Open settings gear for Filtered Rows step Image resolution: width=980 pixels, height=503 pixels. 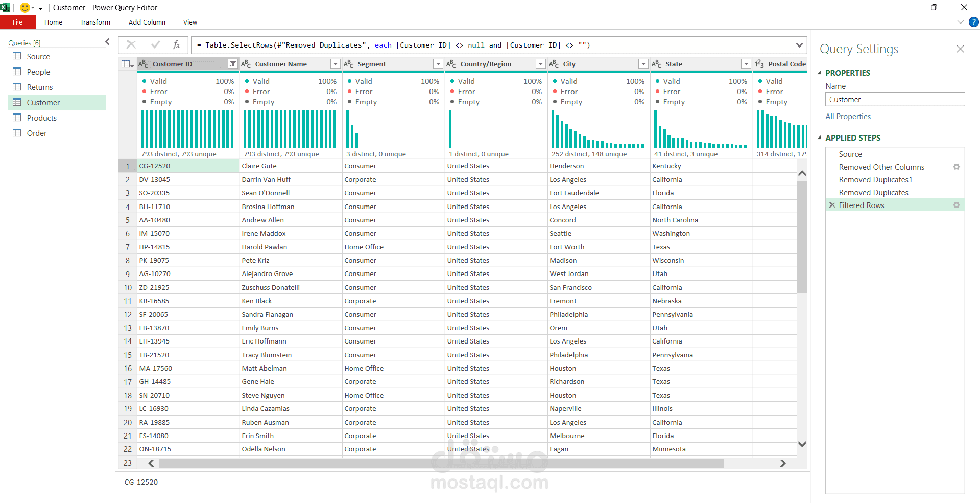coord(957,205)
